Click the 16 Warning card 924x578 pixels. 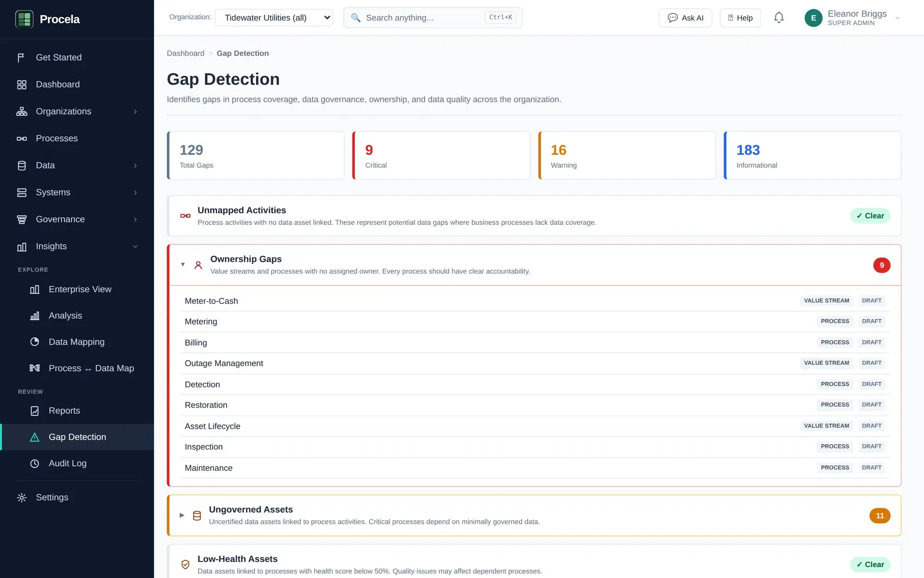627,155
